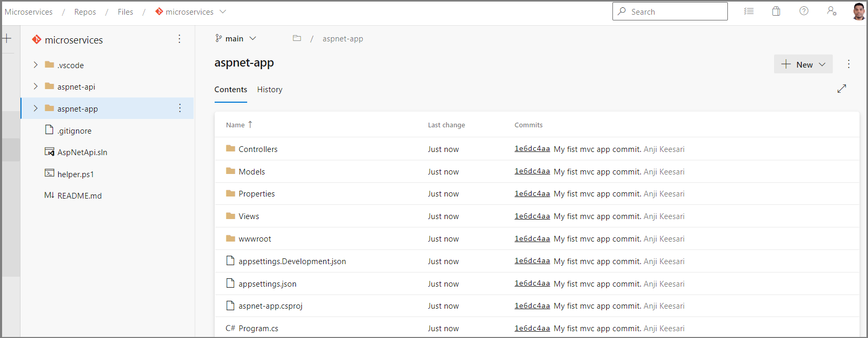The height and width of the screenshot is (338, 868).
Task: Open the work items list icon
Action: click(749, 11)
